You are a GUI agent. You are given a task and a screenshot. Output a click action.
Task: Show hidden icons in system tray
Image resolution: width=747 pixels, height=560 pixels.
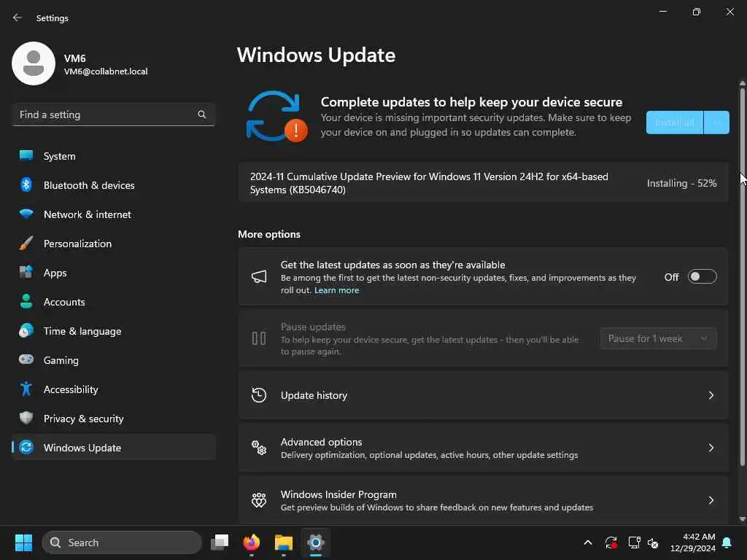click(x=588, y=542)
